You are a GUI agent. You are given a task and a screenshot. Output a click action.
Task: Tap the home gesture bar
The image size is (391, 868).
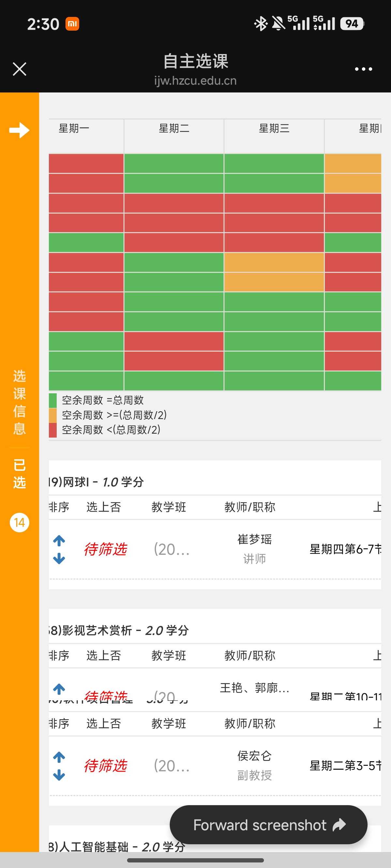195,860
